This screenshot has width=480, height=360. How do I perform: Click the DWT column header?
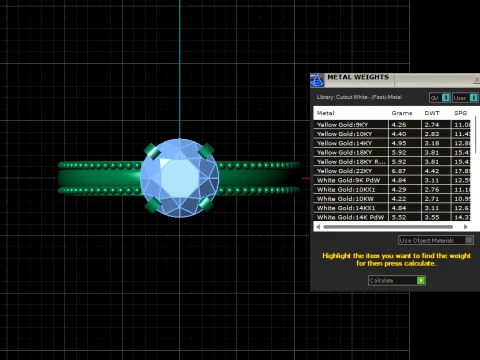[432, 113]
